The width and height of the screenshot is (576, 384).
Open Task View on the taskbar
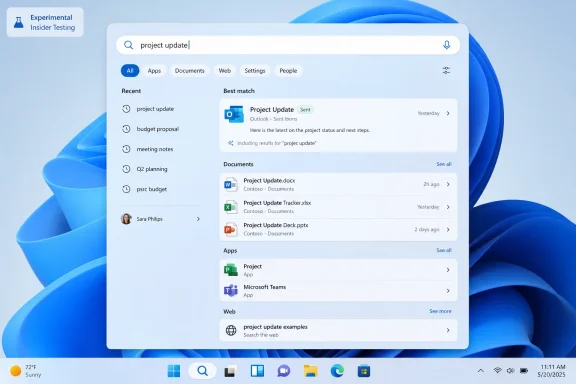click(x=230, y=371)
